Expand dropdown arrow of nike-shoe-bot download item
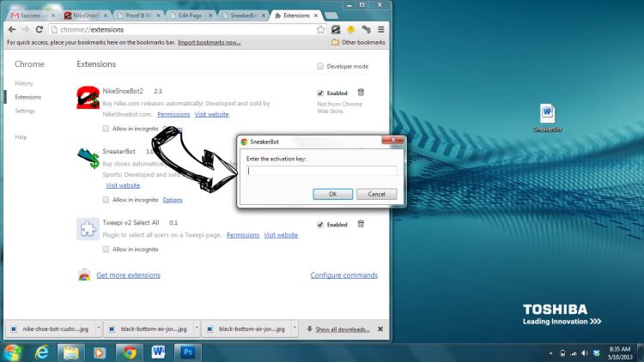Image resolution: width=644 pixels, height=362 pixels. click(x=98, y=329)
